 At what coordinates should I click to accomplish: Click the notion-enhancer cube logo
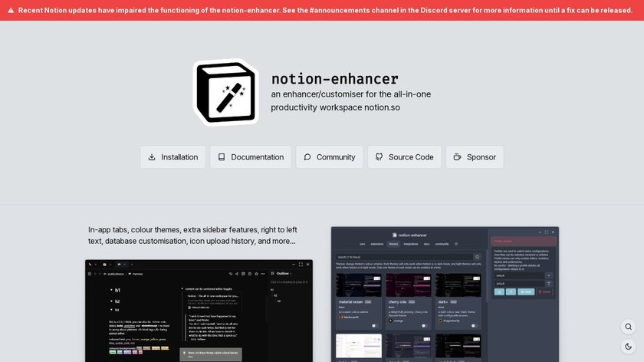226,92
